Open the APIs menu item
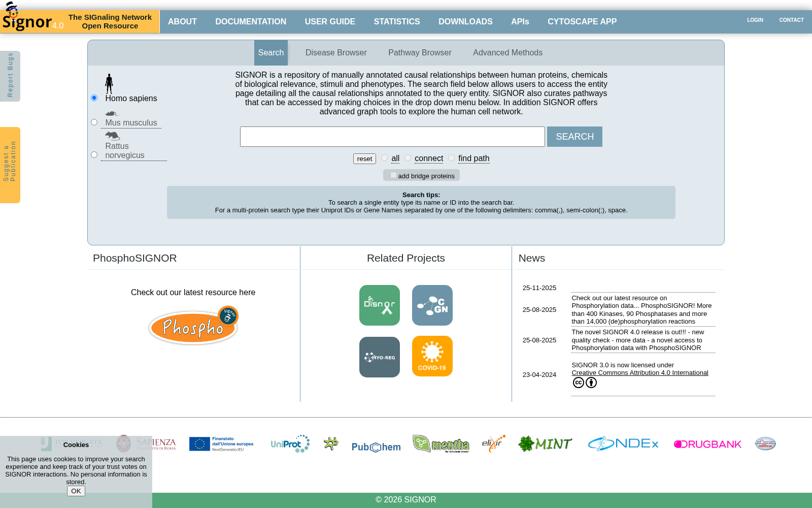 pos(520,22)
